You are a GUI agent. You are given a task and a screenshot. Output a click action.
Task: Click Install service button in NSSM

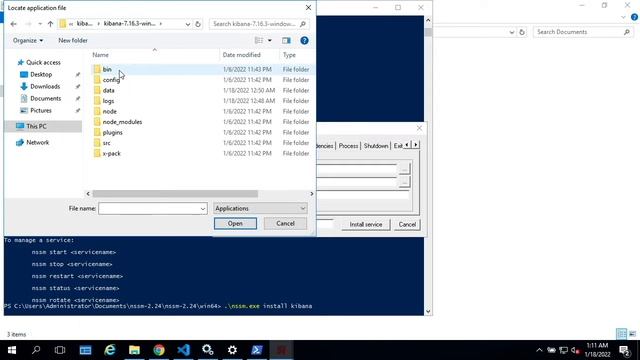[x=366, y=224]
